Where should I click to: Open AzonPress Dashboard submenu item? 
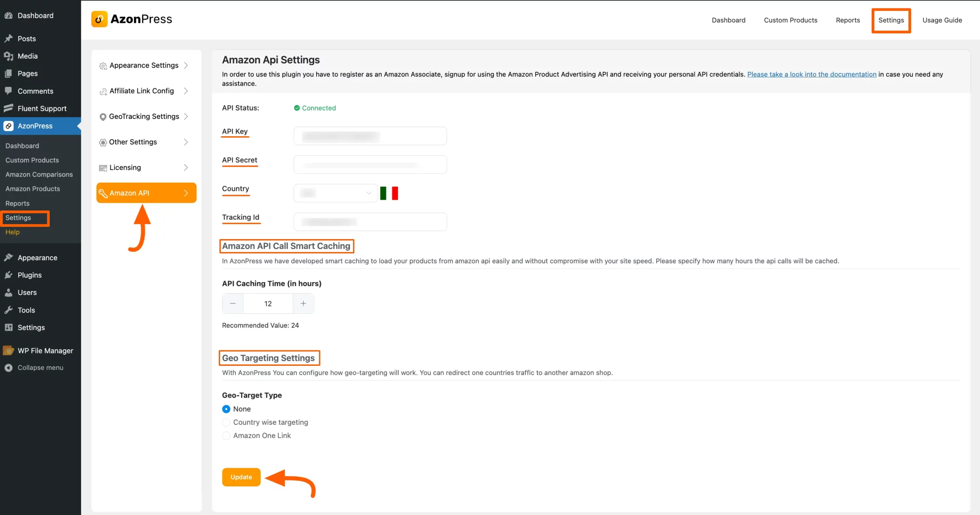22,146
